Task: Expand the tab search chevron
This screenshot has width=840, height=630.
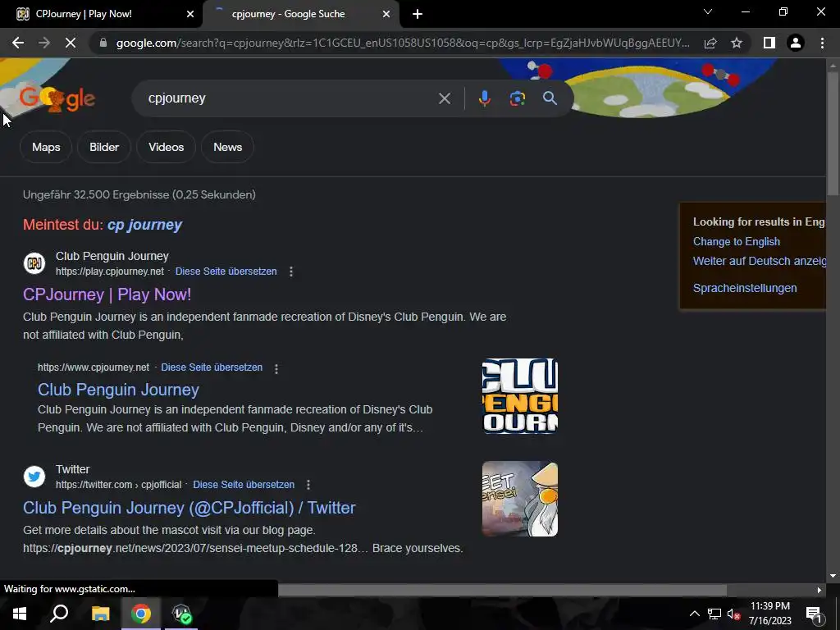Action: point(708,11)
